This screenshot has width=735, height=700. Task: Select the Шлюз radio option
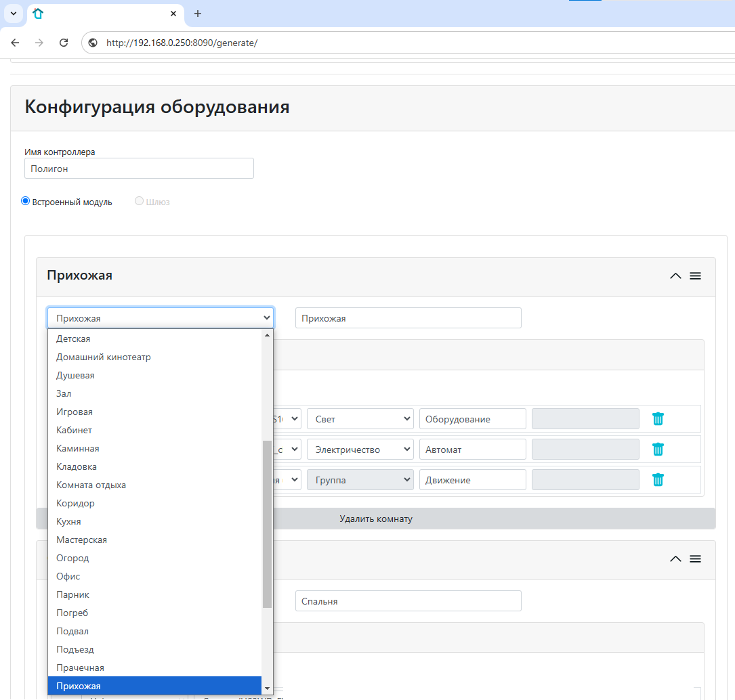[x=140, y=201]
